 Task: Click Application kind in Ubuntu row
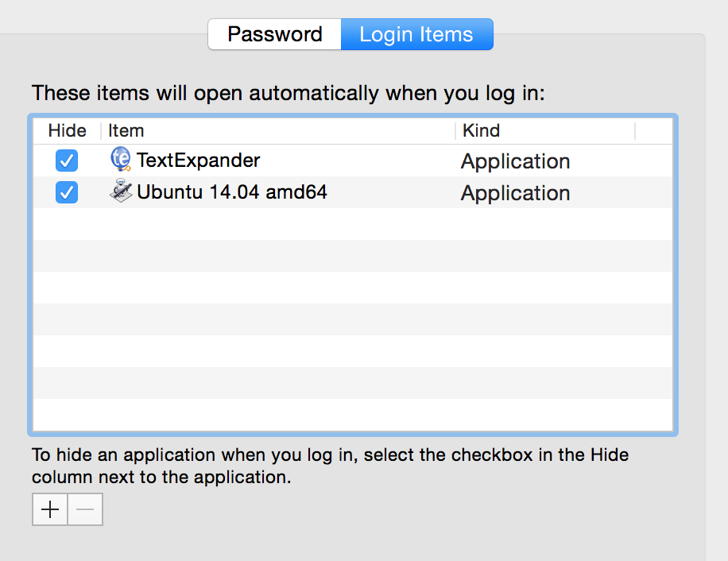[516, 193]
